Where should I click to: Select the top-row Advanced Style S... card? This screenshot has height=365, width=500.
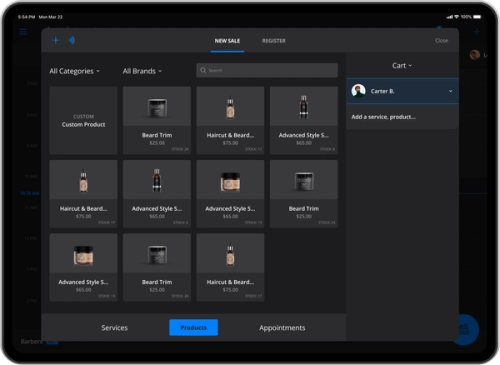coord(304,121)
